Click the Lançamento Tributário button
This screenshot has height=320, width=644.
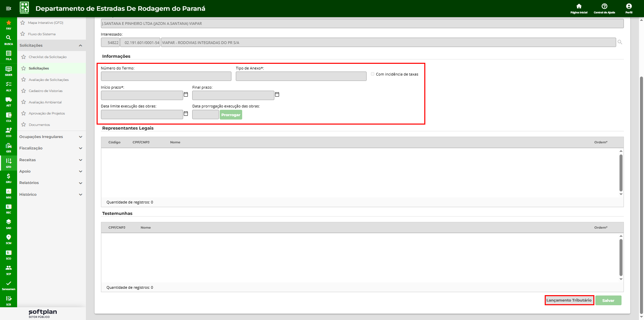point(569,300)
